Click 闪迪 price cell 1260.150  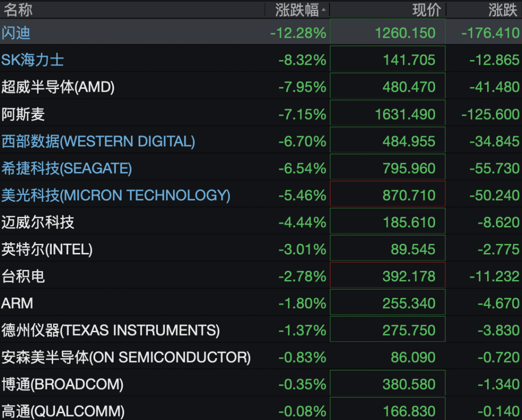pos(388,31)
